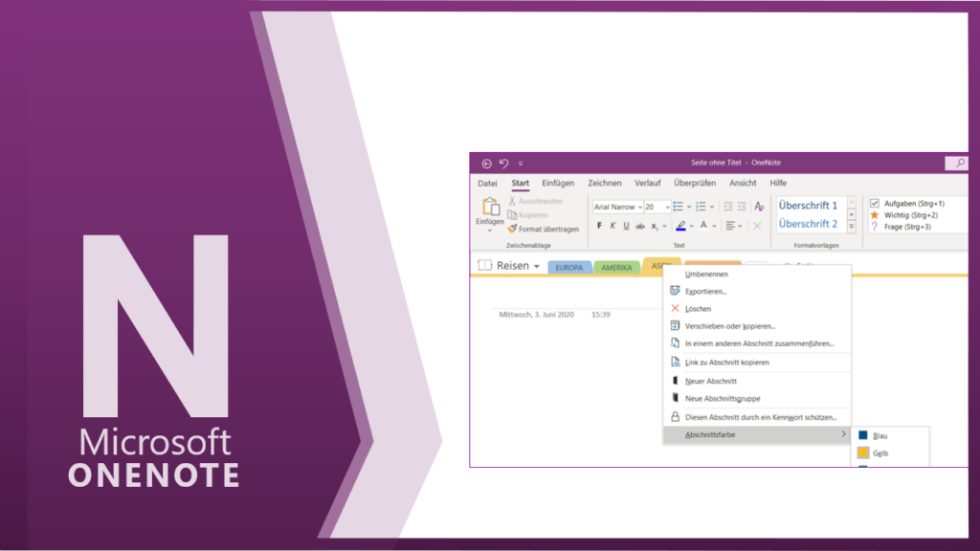Click the Einfügen clipboard paste icon

(x=490, y=209)
